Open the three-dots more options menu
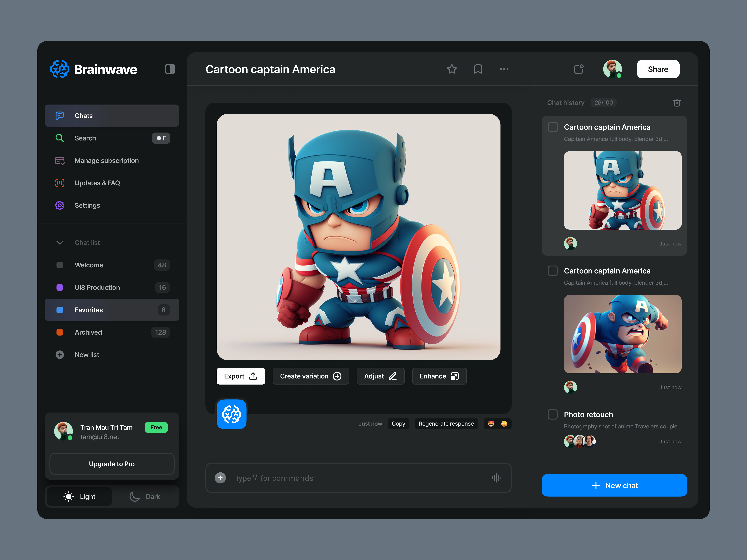Viewport: 747px width, 560px height. click(x=504, y=69)
